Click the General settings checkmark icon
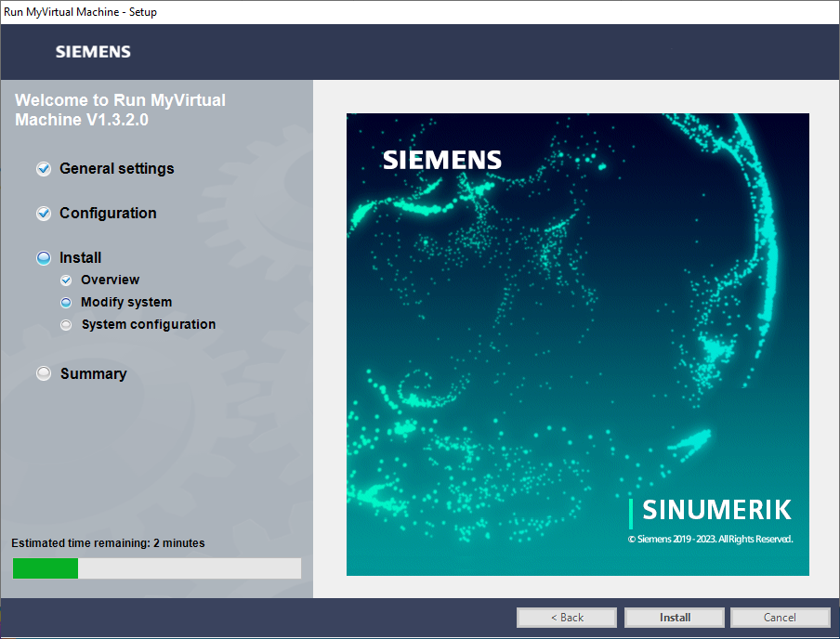The width and height of the screenshot is (840, 639). pos(44,169)
